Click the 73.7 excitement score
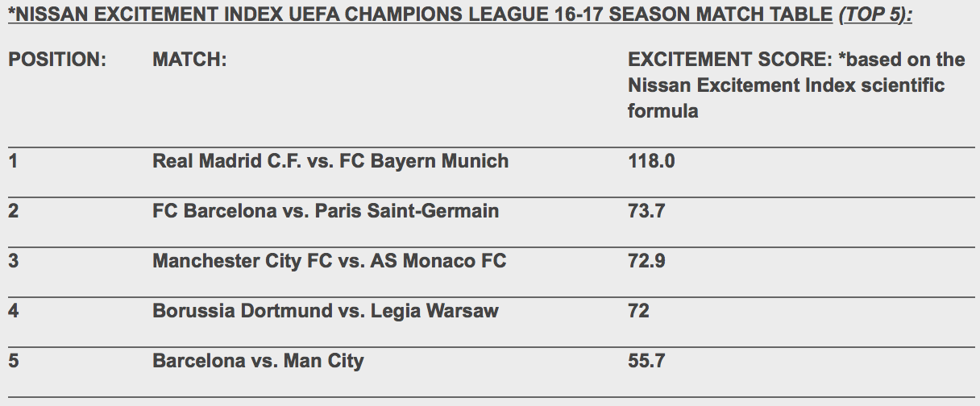Image resolution: width=980 pixels, height=406 pixels. pos(646,211)
